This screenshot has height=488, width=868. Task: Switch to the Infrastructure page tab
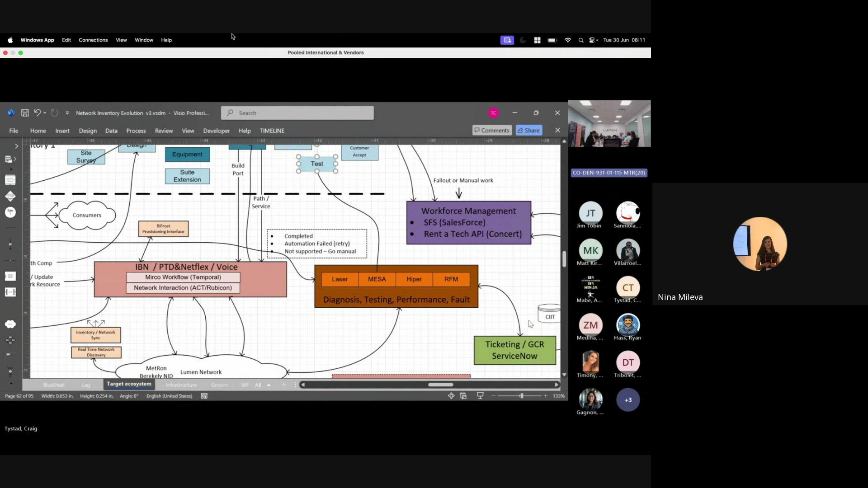click(181, 385)
